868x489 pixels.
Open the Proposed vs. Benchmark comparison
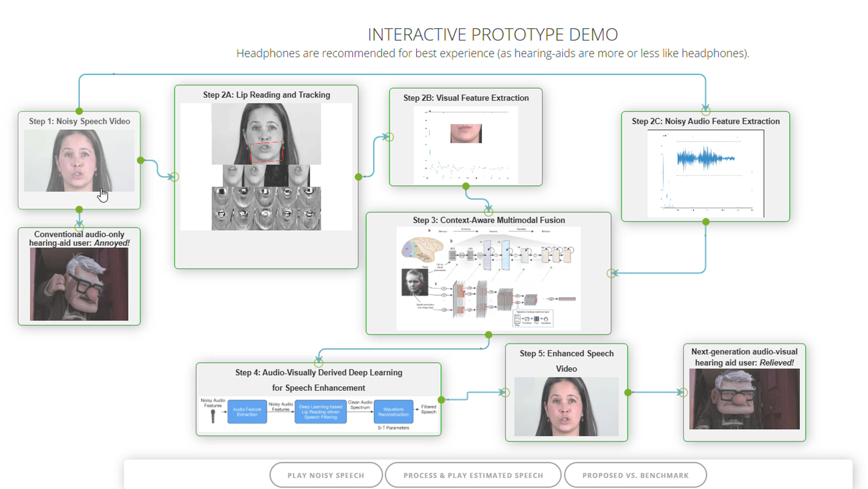pyautogui.click(x=635, y=475)
